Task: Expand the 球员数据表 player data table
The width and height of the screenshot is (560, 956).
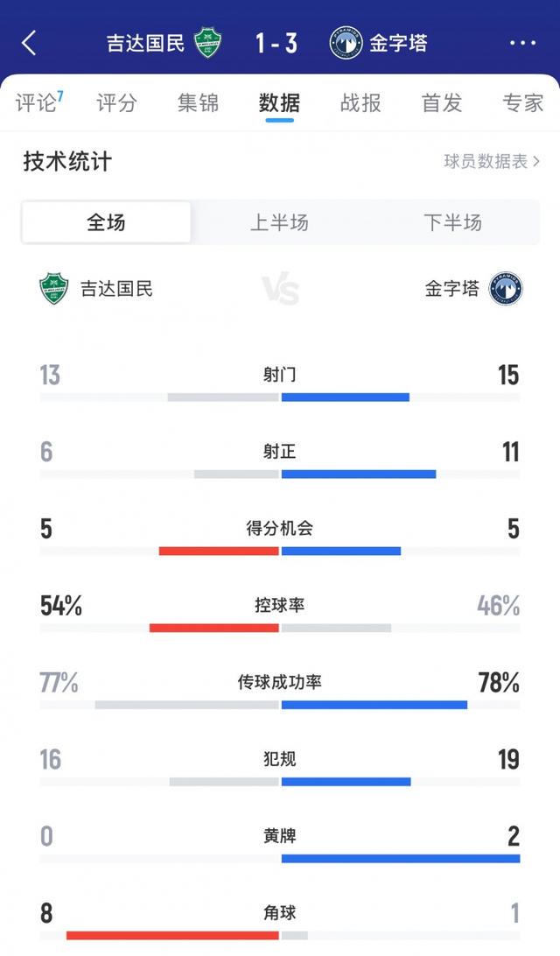Action: [x=491, y=161]
